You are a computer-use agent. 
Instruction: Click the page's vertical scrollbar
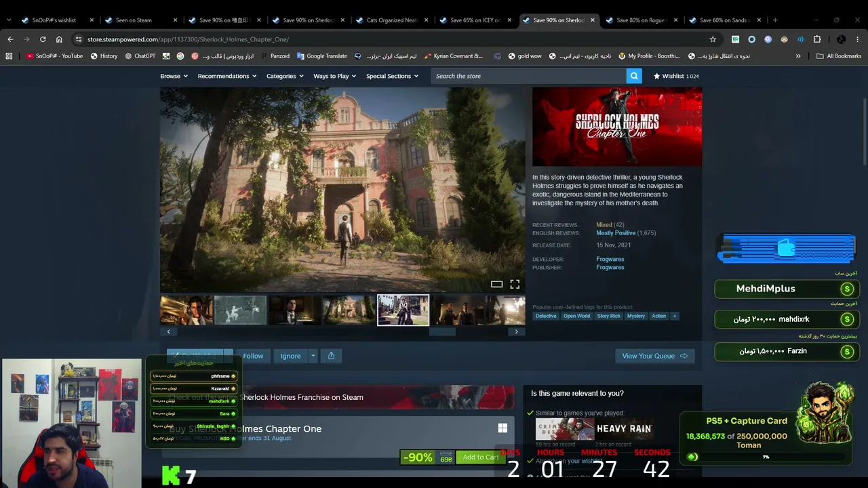tap(865, 131)
